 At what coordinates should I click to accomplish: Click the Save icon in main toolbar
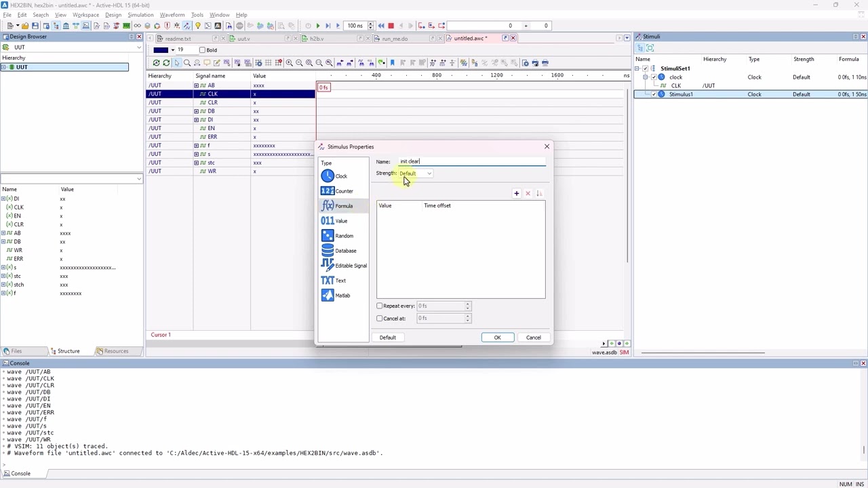pyautogui.click(x=35, y=26)
